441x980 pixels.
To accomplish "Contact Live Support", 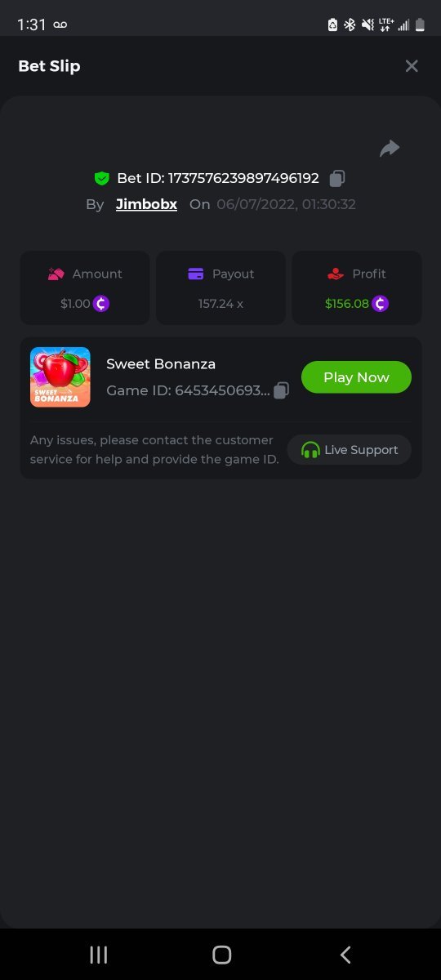I will 350,450.
